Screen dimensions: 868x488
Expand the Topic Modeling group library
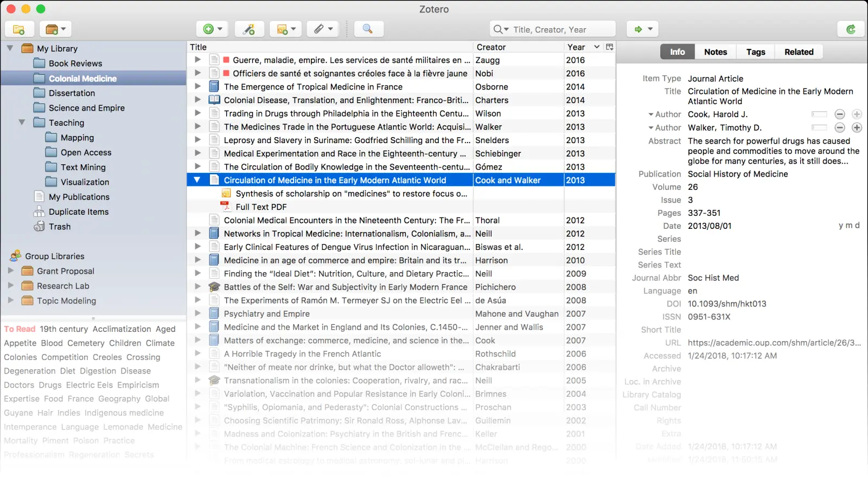click(x=10, y=300)
